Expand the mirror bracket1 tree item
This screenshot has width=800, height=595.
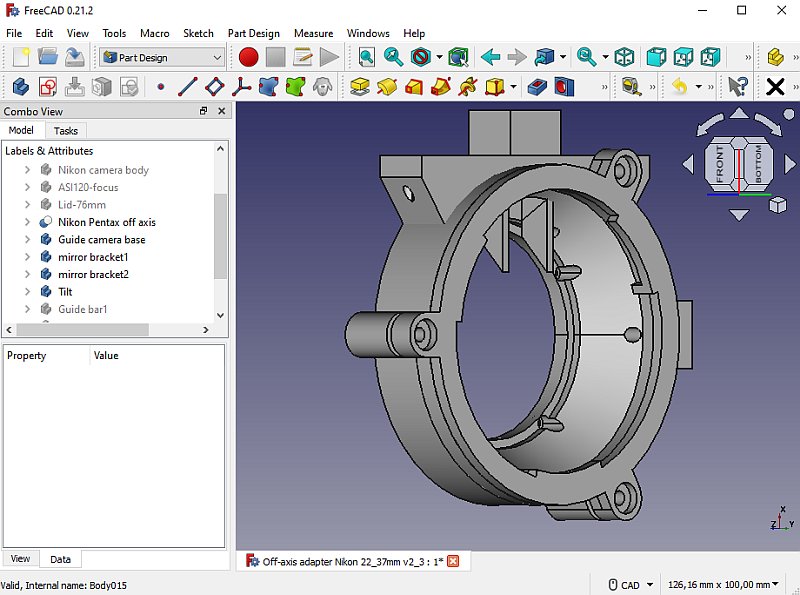28,257
